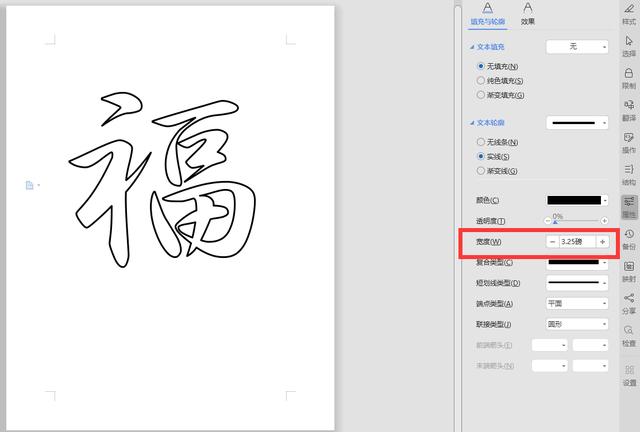Click the 结构 (Structure) sidebar icon
640x432 pixels.
(x=629, y=173)
